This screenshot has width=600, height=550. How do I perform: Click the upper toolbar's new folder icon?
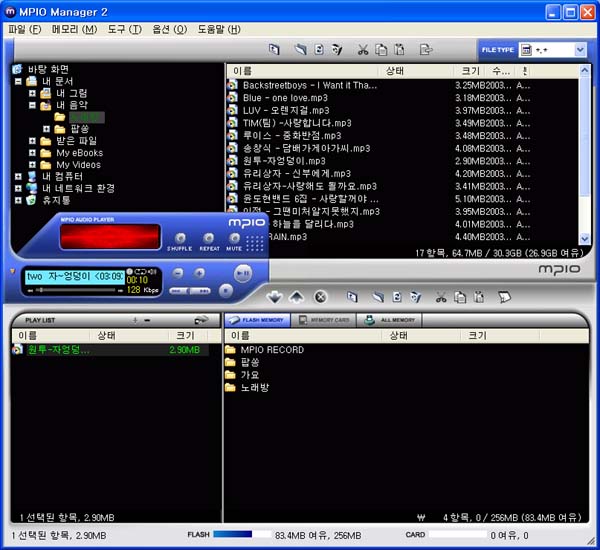coord(301,49)
